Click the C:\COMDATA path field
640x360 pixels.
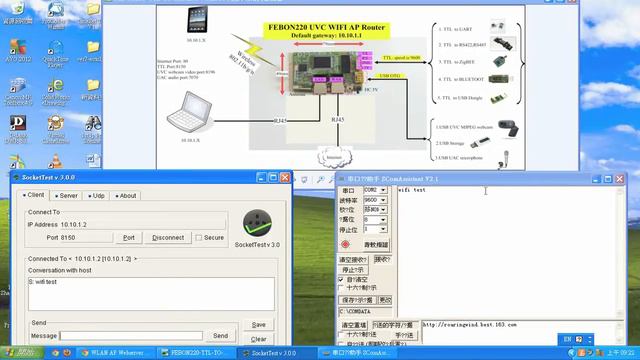pos(365,312)
